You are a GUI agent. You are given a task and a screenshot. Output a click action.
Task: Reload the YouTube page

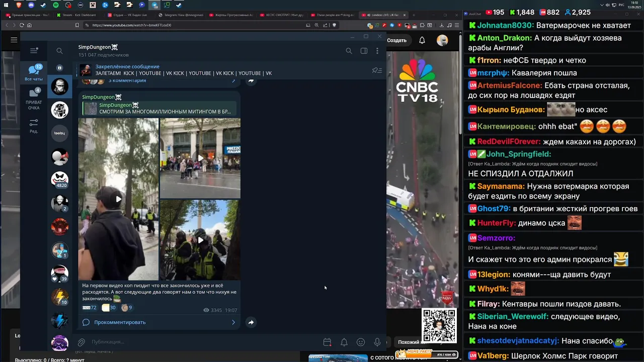(x=22, y=25)
